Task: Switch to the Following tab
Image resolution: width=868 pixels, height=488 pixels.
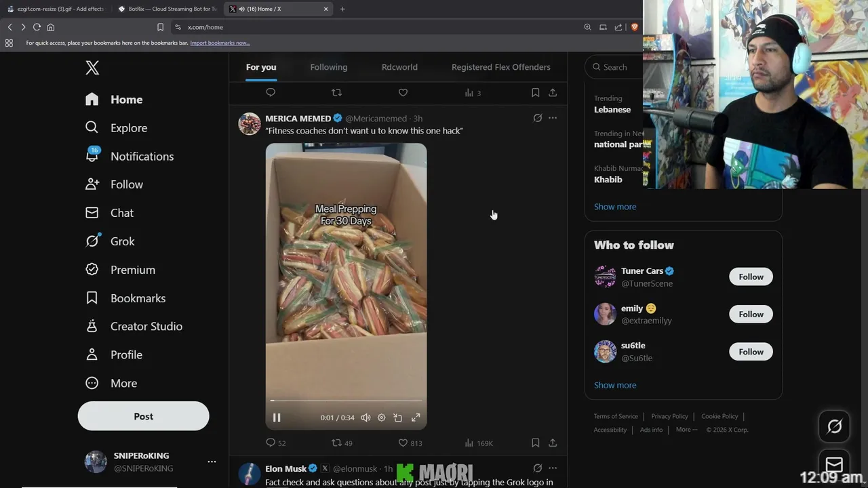Action: click(329, 67)
